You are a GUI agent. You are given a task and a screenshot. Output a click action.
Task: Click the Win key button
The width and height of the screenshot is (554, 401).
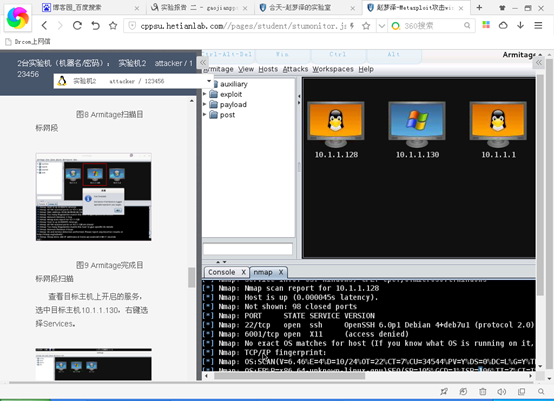[x=282, y=54]
